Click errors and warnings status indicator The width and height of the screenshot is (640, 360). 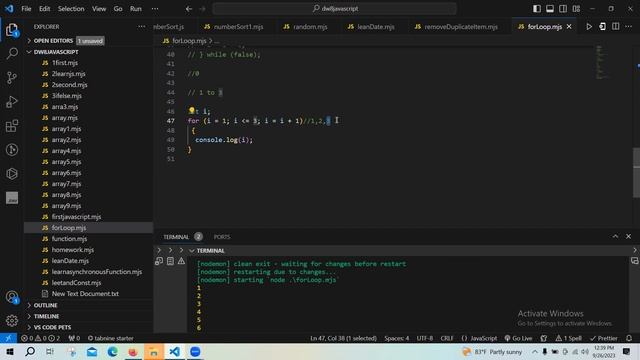pos(40,338)
